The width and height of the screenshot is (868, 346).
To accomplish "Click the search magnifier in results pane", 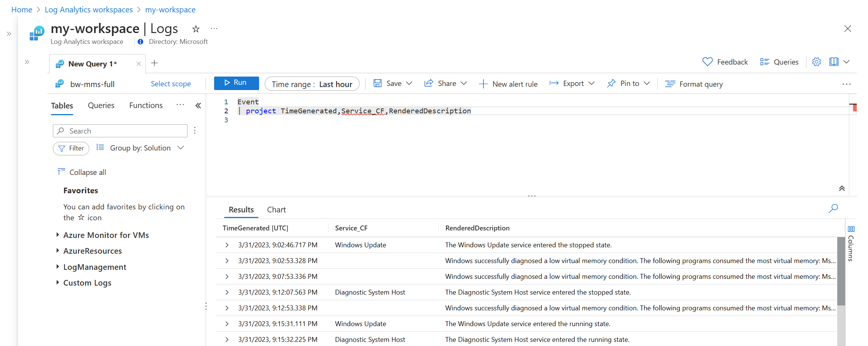I will [833, 208].
